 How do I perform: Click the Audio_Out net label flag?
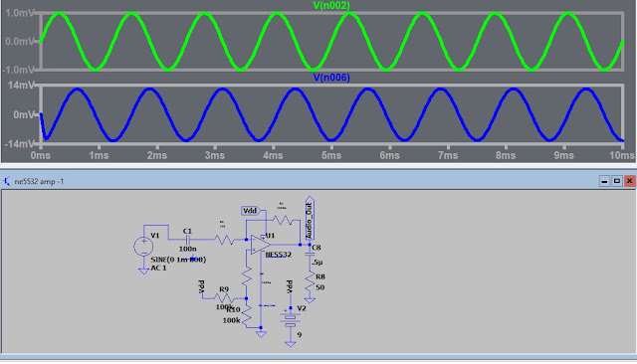[x=310, y=218]
